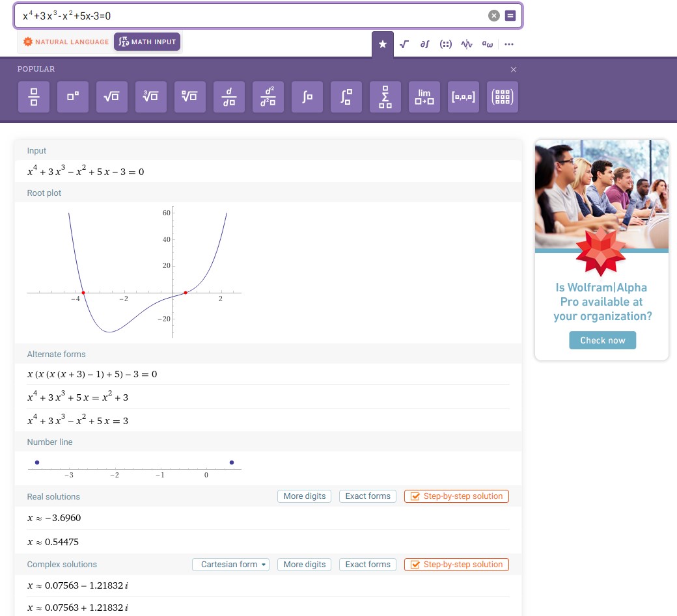Screen dimensions: 677x616
Task: Open the Popular star tab
Action: click(x=383, y=44)
